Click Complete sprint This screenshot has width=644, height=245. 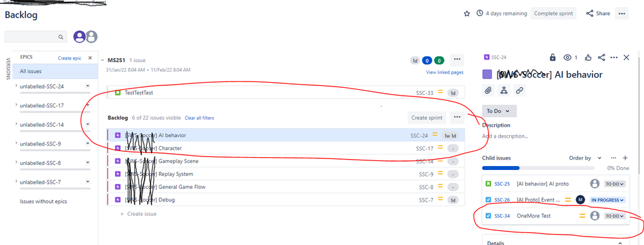pos(553,14)
